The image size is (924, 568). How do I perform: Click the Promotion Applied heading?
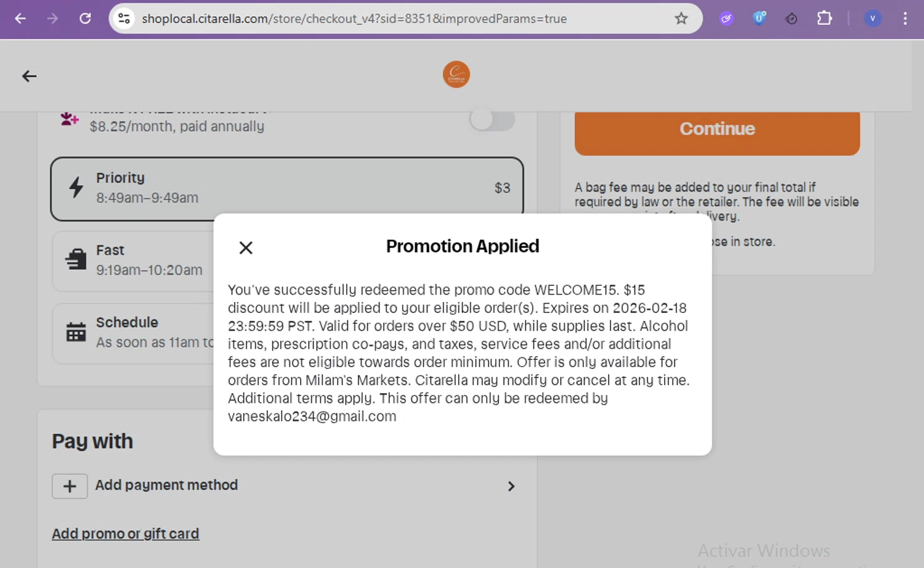tap(463, 246)
